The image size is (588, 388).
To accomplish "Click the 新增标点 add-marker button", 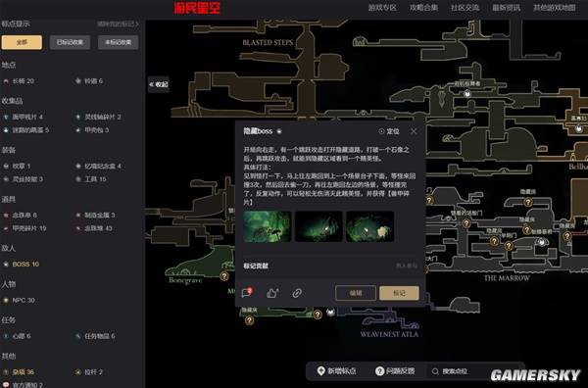I will click(x=336, y=371).
